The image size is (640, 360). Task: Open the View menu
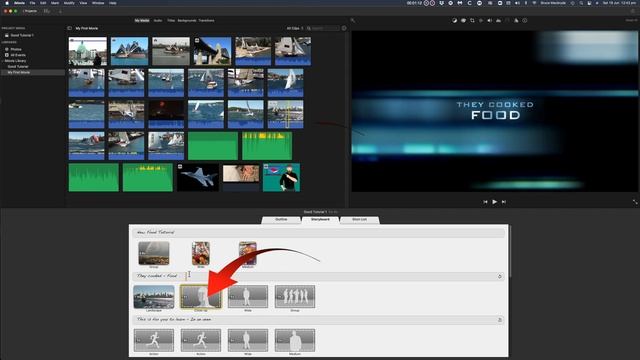point(83,3)
